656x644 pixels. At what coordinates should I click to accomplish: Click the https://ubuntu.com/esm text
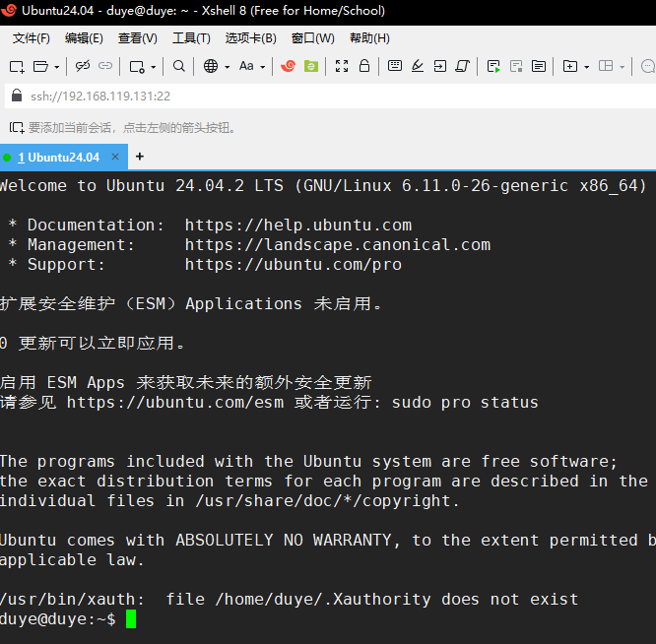pyautogui.click(x=175, y=403)
